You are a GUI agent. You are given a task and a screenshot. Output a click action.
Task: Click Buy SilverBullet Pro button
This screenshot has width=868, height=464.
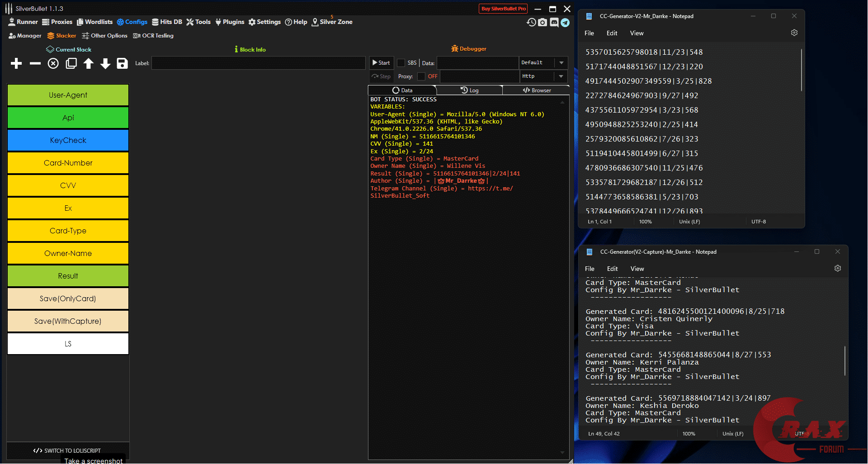coord(503,9)
